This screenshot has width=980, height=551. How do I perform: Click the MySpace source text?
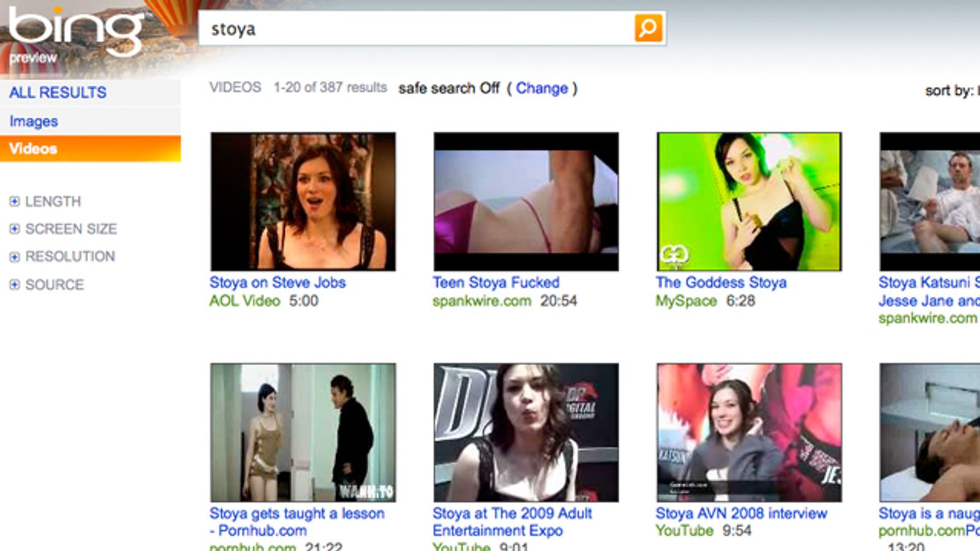click(686, 301)
